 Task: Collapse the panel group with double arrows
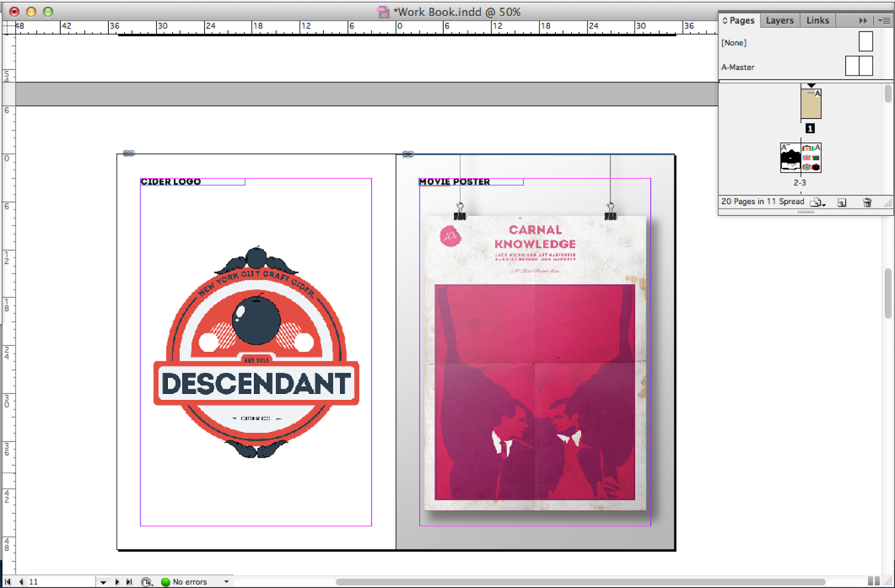pos(863,21)
